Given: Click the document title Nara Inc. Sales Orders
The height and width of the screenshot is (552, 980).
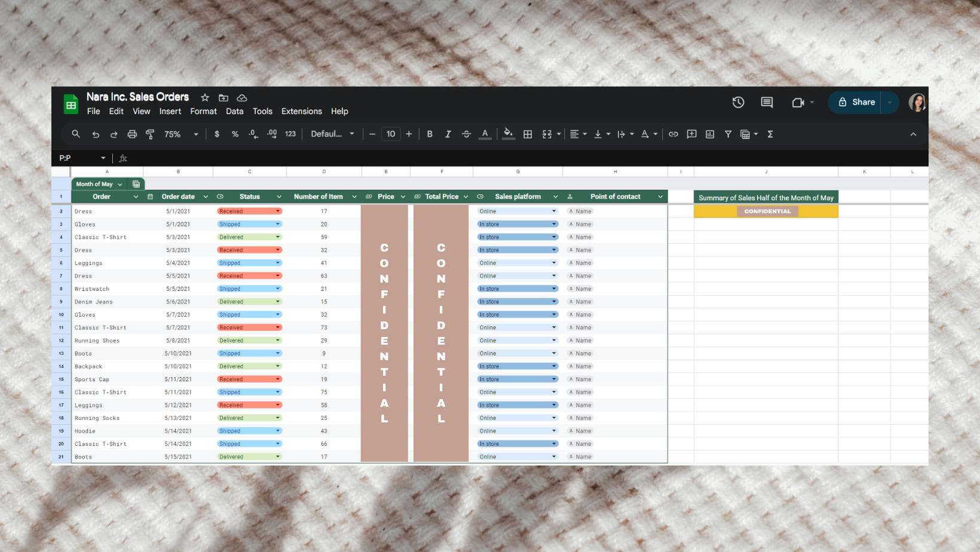Looking at the screenshot, I should click(137, 97).
